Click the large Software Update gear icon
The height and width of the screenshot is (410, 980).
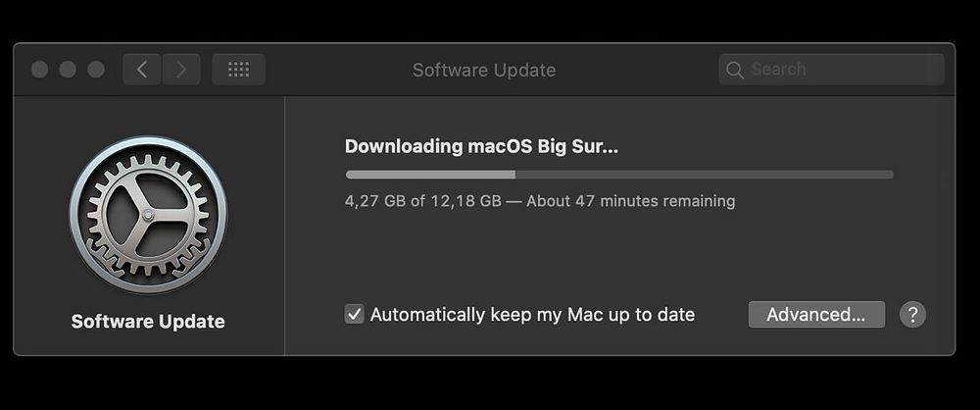[x=148, y=214]
